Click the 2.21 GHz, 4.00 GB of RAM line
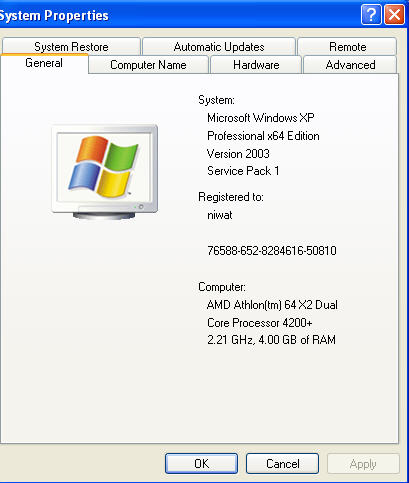 point(271,340)
